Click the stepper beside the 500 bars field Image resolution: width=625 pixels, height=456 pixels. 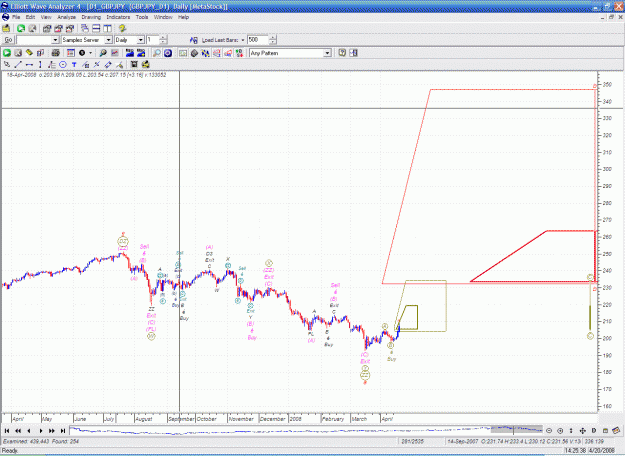point(273,40)
